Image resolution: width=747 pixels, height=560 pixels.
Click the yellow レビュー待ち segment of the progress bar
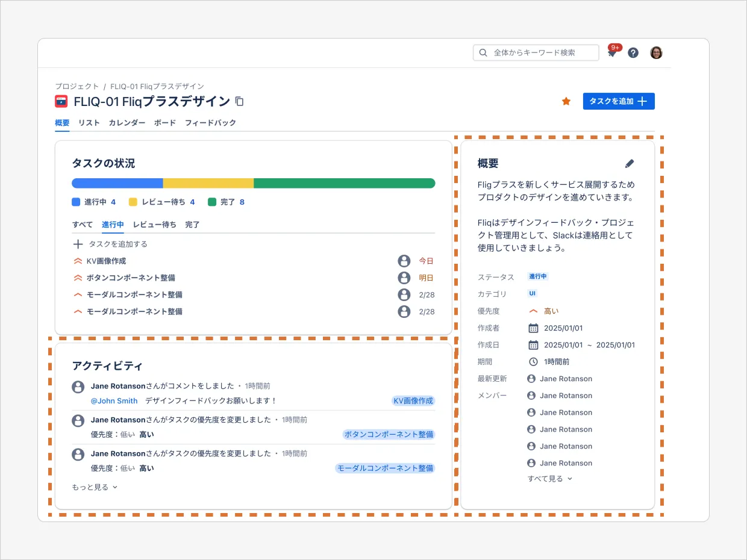coord(208,183)
